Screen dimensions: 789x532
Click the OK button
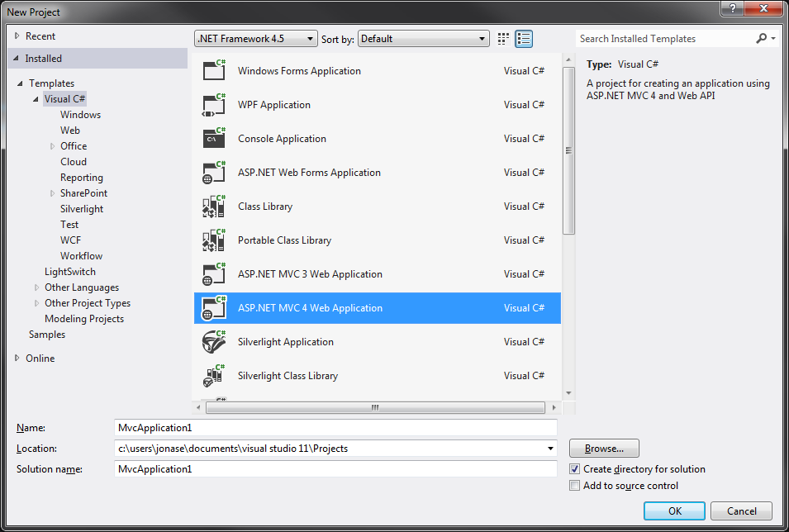pyautogui.click(x=673, y=511)
